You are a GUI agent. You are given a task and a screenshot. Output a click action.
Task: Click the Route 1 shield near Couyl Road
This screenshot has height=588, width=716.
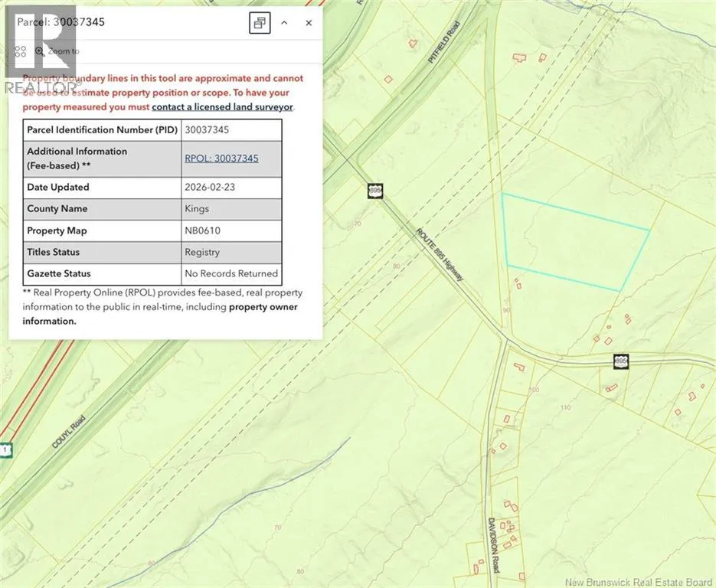(x=5, y=449)
